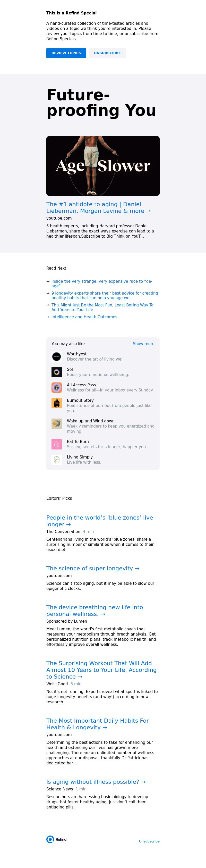Image resolution: width=206 pixels, height=868 pixels.
Task: Click the pink Eat To Burn icon
Action: pyautogui.click(x=57, y=444)
